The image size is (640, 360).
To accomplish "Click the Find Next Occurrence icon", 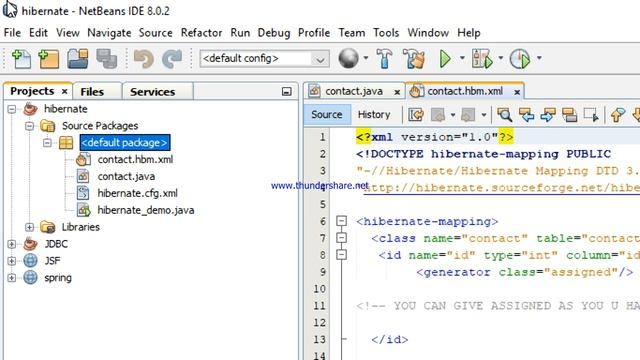I will tap(548, 115).
